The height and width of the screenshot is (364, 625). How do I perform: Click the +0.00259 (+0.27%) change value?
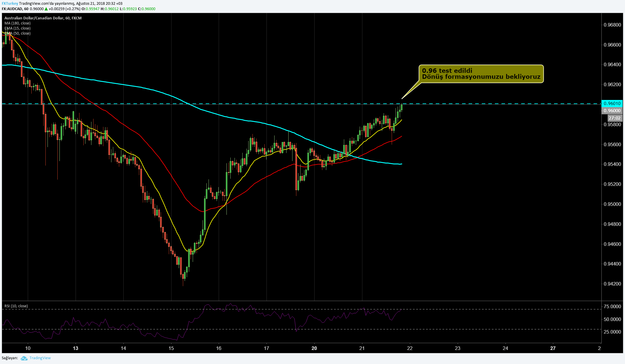point(65,9)
